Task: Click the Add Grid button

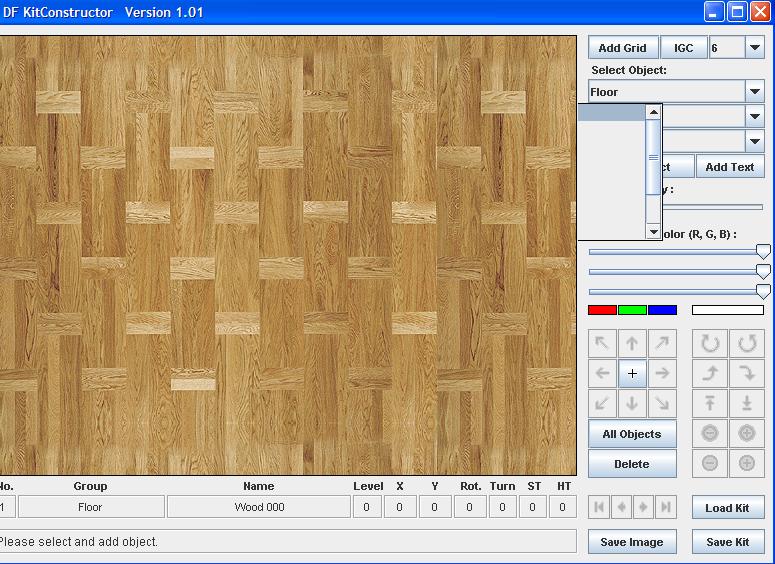Action: [x=623, y=48]
